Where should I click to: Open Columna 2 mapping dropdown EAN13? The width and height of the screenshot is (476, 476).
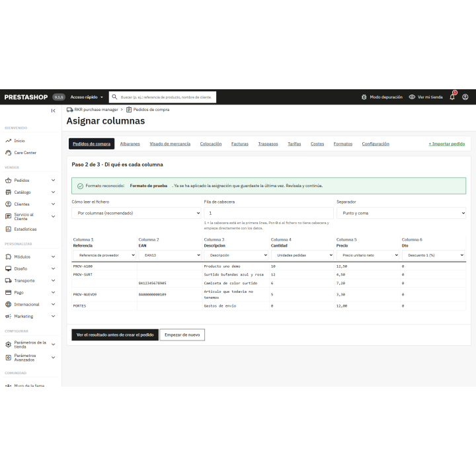coord(170,255)
